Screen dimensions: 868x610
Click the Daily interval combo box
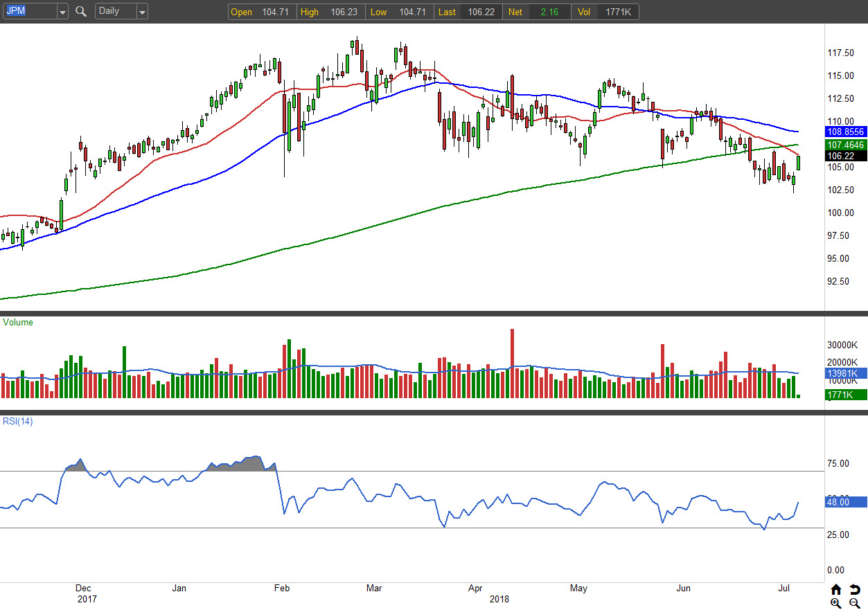click(114, 12)
